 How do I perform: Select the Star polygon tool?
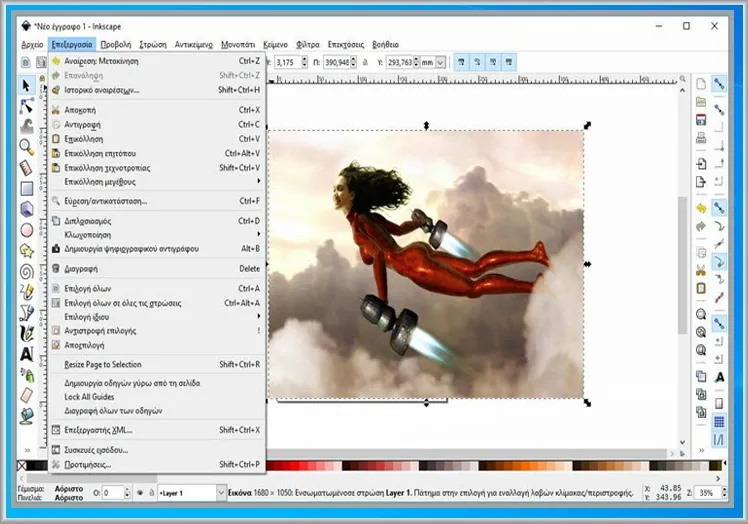[27, 251]
